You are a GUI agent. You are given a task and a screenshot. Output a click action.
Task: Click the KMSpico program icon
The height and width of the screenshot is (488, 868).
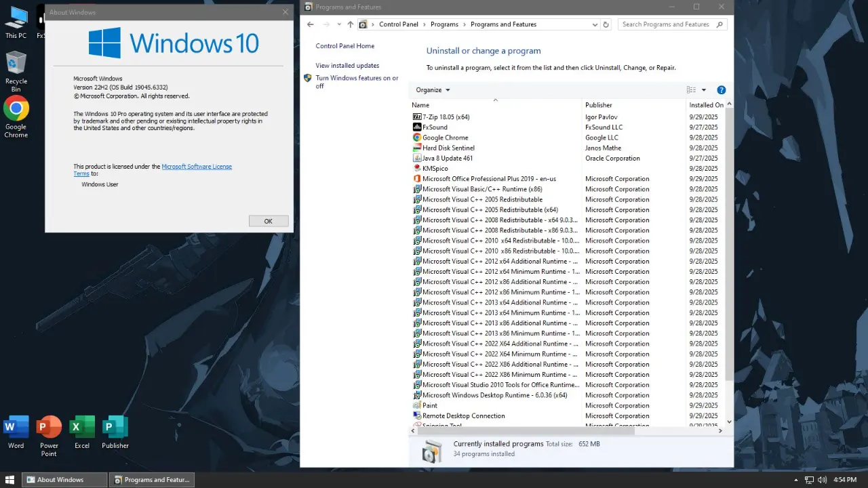417,168
